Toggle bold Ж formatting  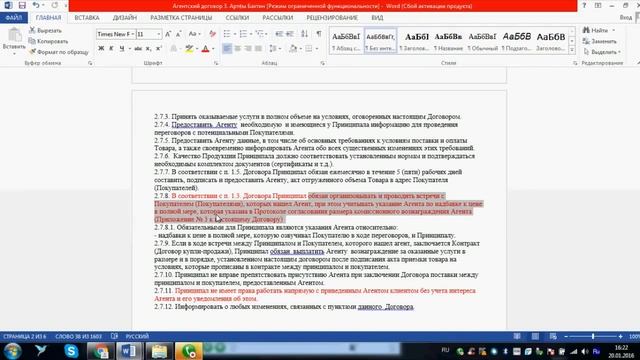point(101,49)
